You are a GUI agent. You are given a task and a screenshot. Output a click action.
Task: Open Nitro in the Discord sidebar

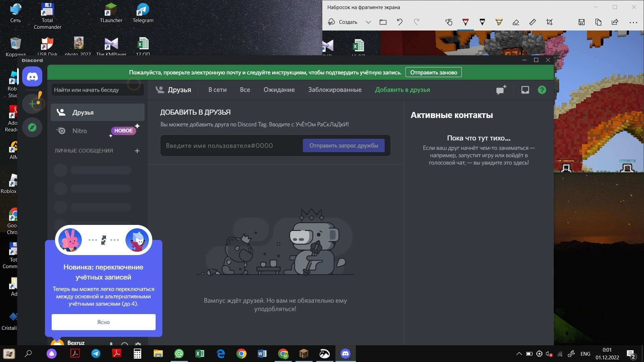98,131
